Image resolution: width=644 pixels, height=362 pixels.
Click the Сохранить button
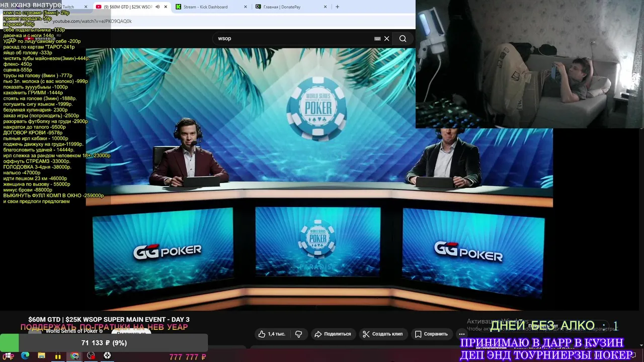[431, 334]
